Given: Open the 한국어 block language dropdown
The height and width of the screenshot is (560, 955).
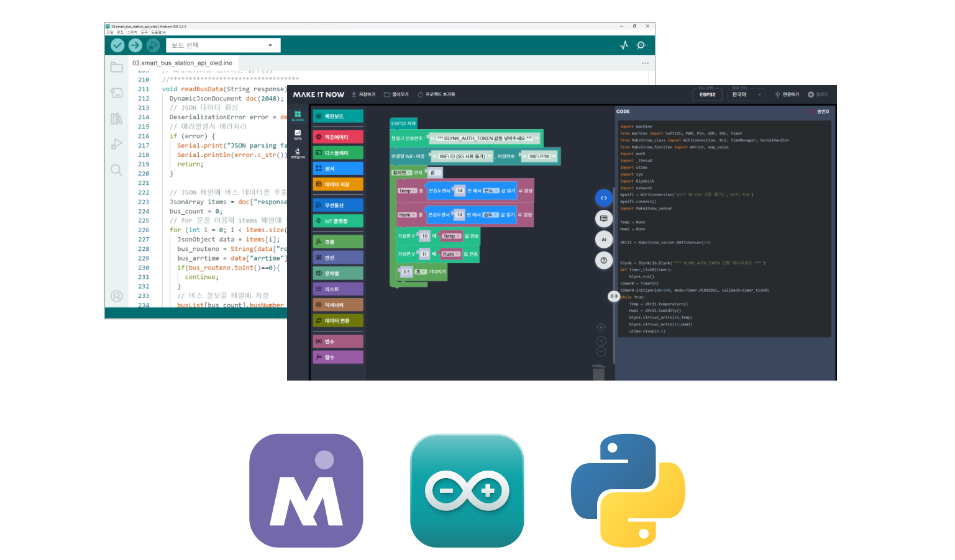Looking at the screenshot, I should coord(747,94).
